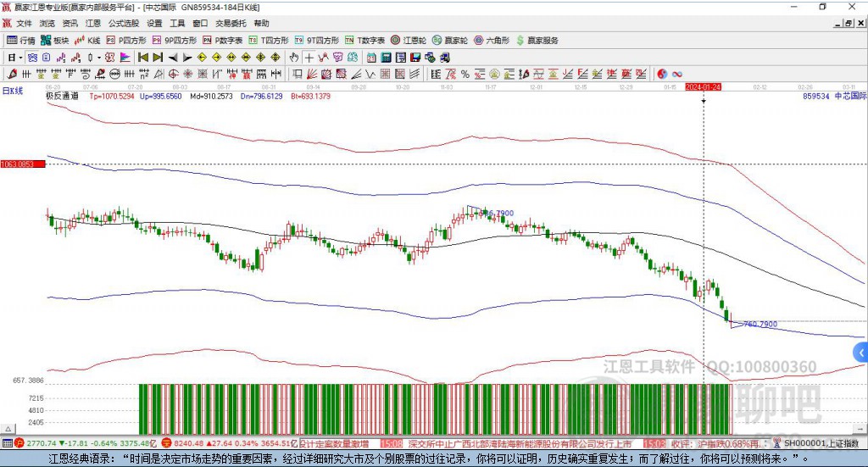Viewport: 868px width, 467px height.
Task: Expand the 日 period dropdown
Action: (14, 58)
